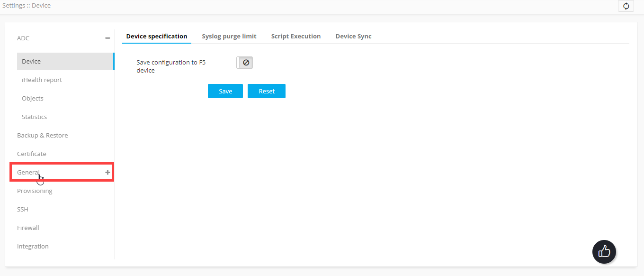Click the Settings :: Device breadcrumb text

pos(27,6)
